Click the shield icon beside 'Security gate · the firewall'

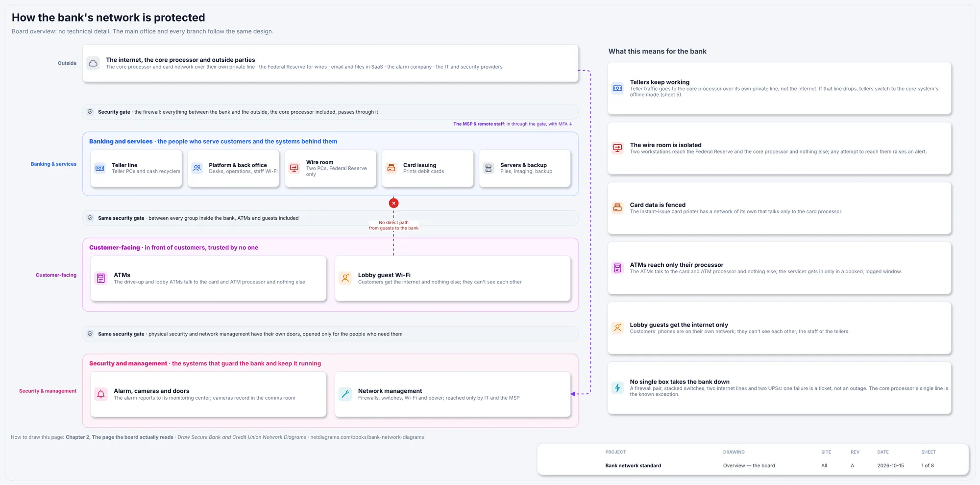(x=90, y=112)
